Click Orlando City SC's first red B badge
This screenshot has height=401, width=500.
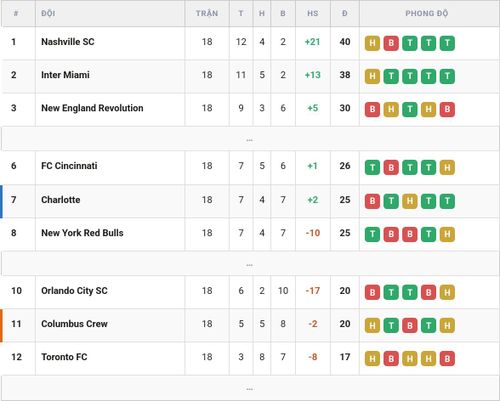[372, 292]
